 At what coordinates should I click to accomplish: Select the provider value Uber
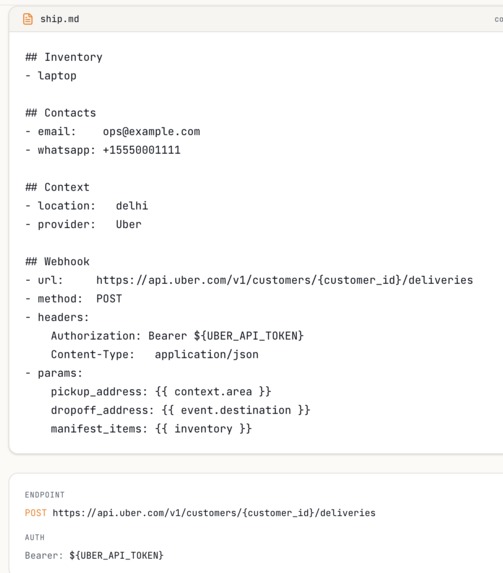pos(129,224)
